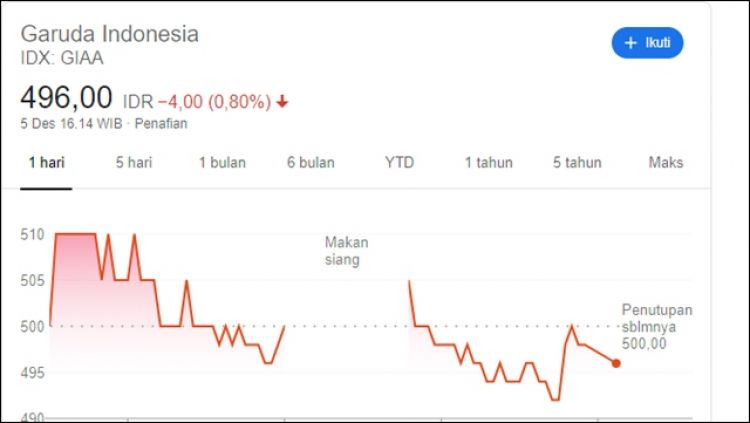Switch to the 5 hari tab
Viewport: 750px width, 423px height.
[133, 162]
